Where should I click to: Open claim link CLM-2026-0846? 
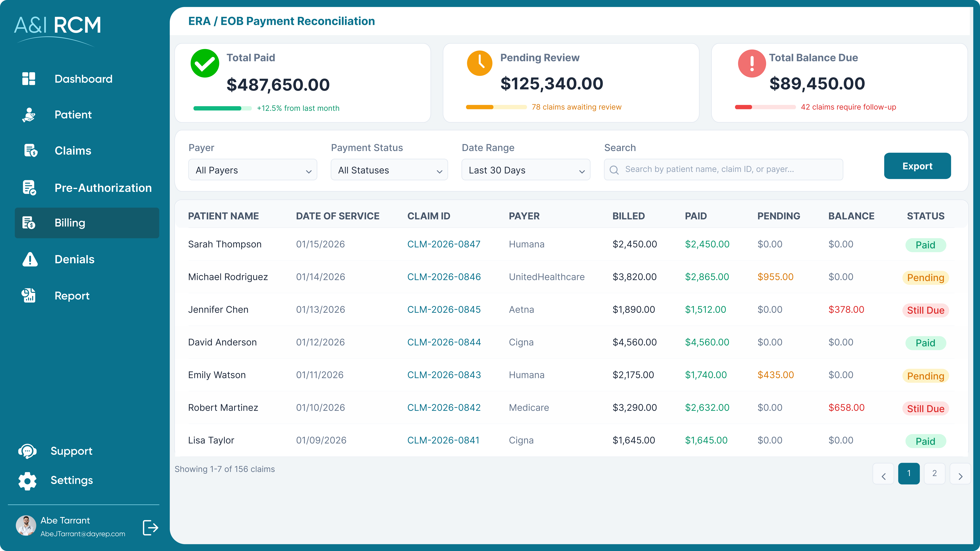pyautogui.click(x=444, y=277)
